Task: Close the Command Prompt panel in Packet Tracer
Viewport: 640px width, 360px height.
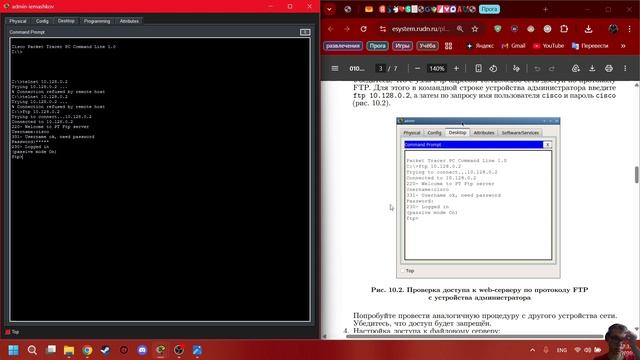Action: point(305,32)
